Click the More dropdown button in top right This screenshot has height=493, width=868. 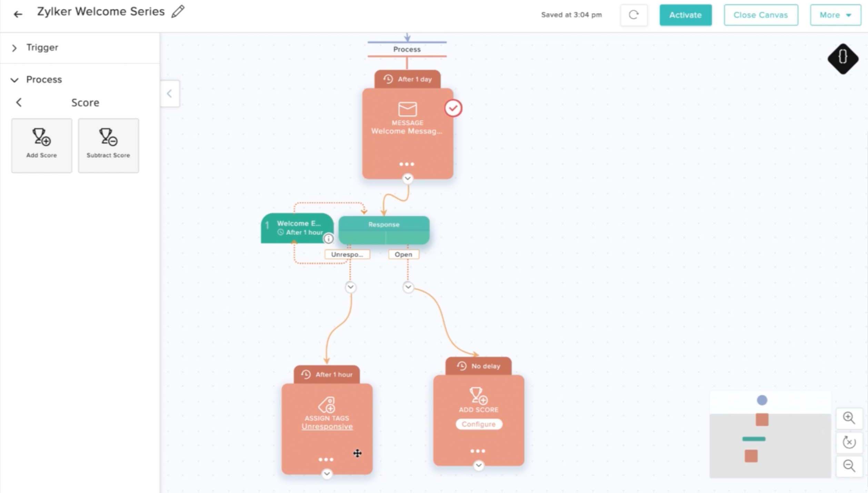pyautogui.click(x=835, y=15)
